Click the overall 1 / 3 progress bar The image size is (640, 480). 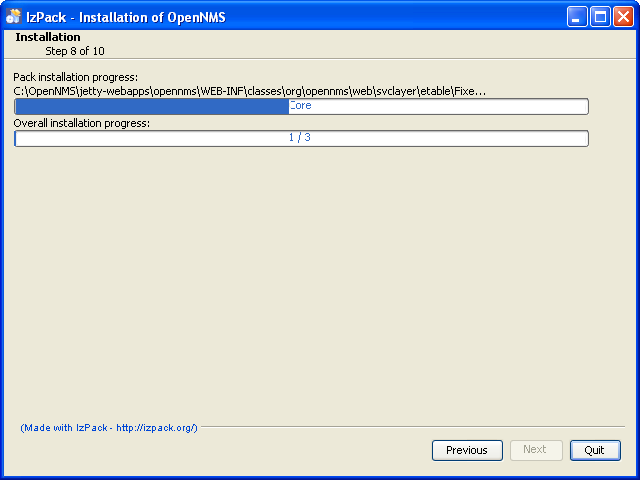[301, 138]
